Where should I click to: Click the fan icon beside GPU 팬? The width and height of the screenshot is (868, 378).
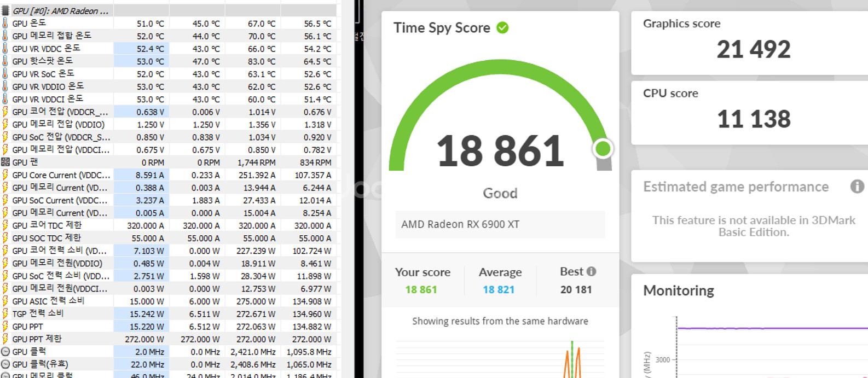[x=5, y=162]
